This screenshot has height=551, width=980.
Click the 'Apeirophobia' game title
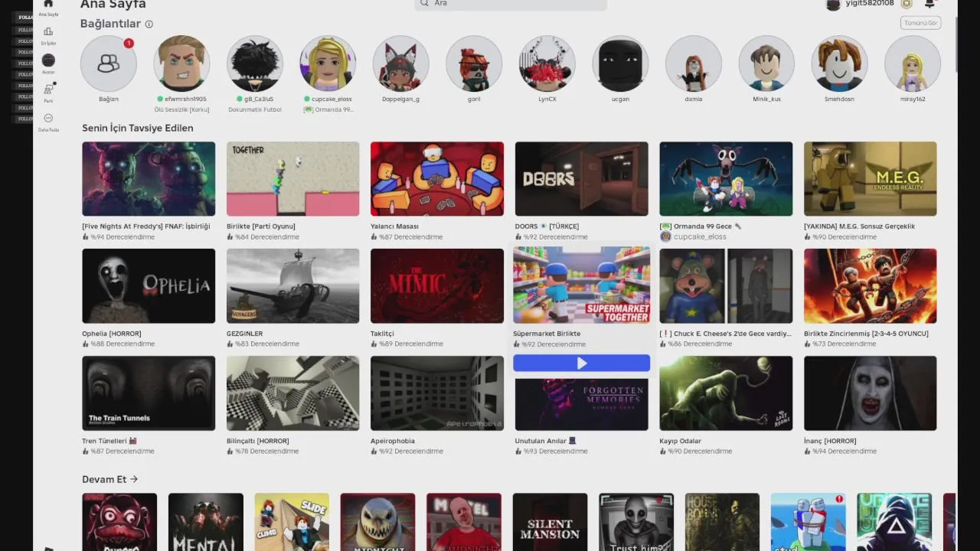[393, 441]
